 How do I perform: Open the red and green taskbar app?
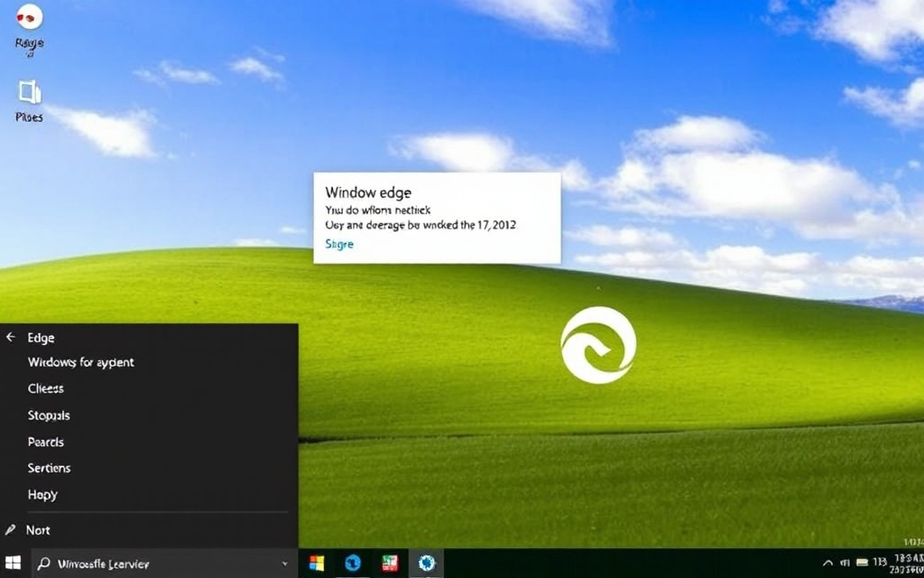[x=390, y=564]
